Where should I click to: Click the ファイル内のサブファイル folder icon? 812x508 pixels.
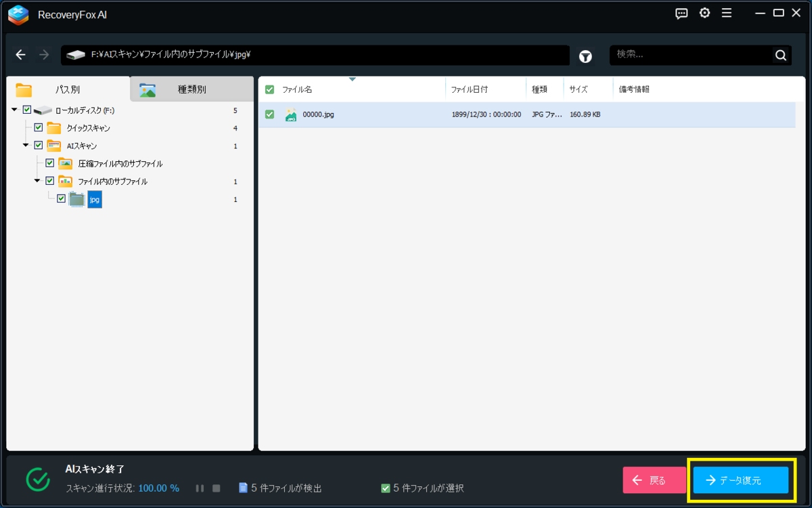coord(66,181)
